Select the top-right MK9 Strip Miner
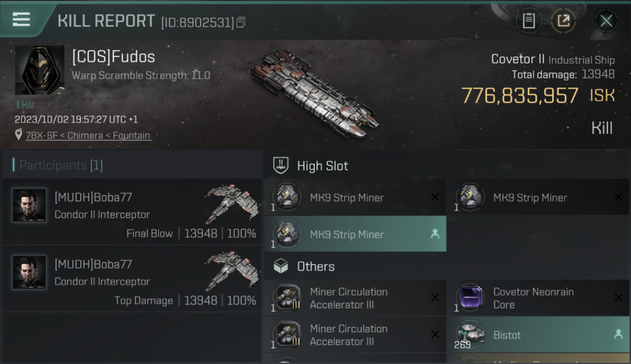 (x=538, y=198)
